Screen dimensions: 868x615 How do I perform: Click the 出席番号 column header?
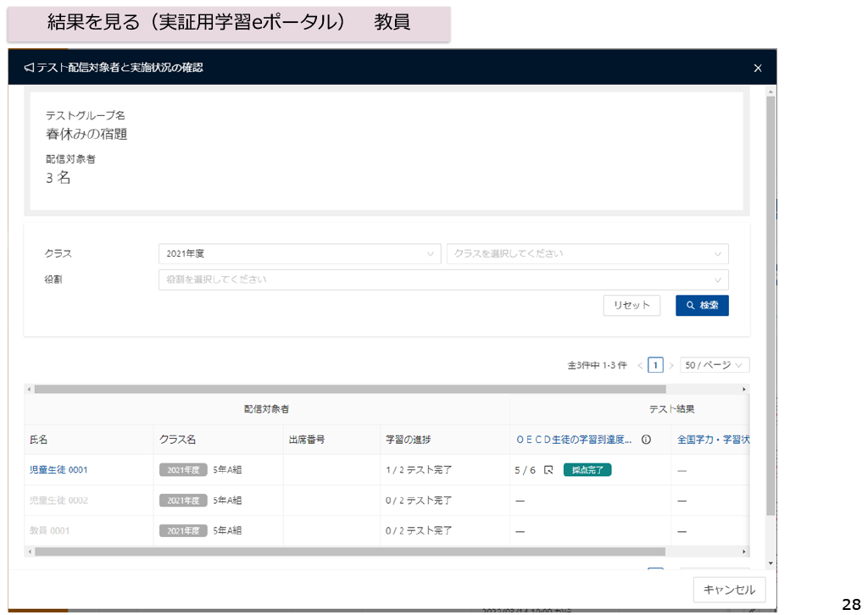(x=307, y=440)
